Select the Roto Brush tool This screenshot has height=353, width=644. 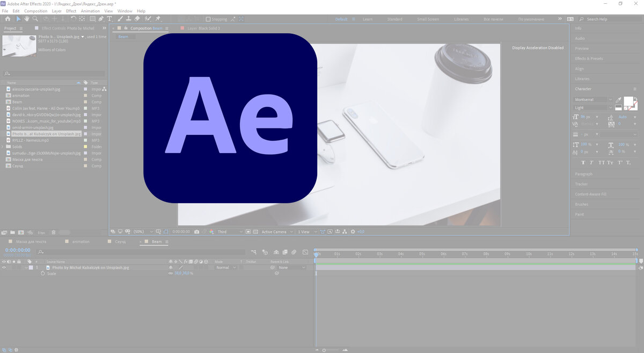pos(148,19)
